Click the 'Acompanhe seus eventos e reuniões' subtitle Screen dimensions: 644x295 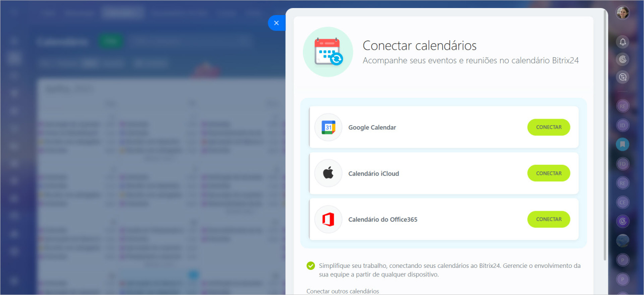point(471,60)
